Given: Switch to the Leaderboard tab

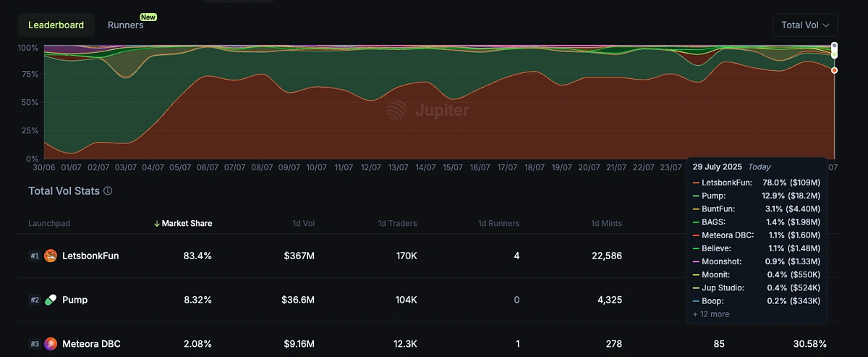Looking at the screenshot, I should (56, 25).
